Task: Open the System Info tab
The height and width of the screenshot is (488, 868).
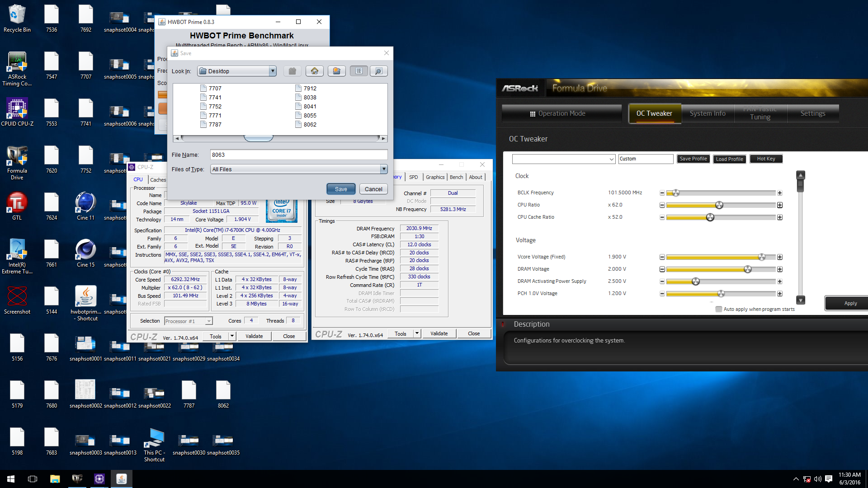Action: [708, 113]
